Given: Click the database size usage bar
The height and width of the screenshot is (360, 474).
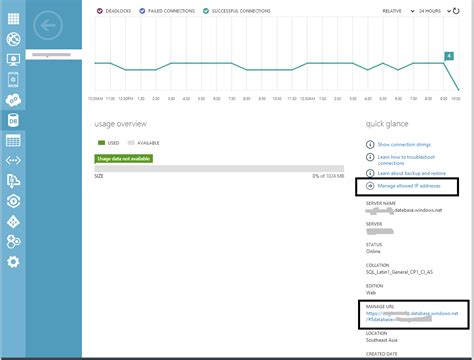Looking at the screenshot, I should click(219, 168).
